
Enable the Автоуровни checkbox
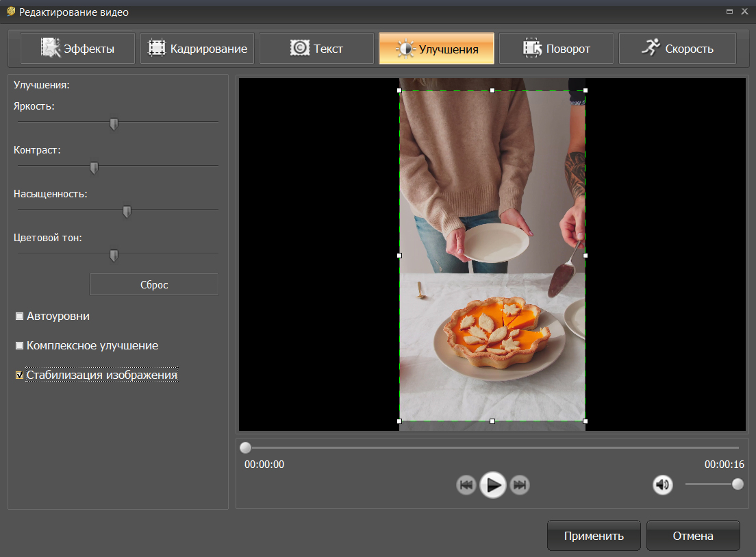point(19,317)
